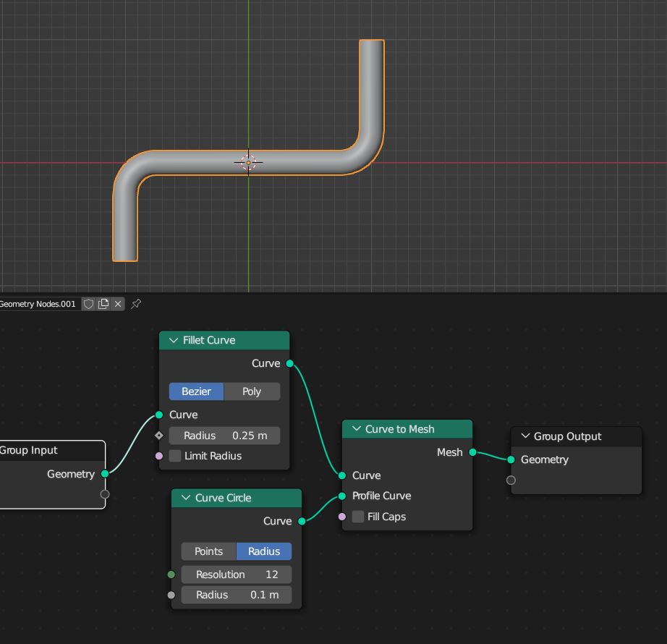Select Bezier mode in Fillet Curve
The width and height of the screenshot is (667, 644).
[196, 391]
